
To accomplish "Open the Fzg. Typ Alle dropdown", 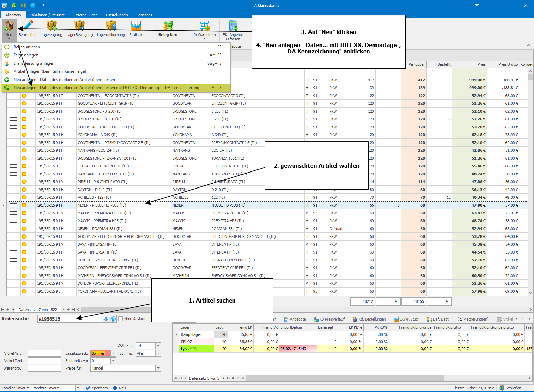I will [158, 353].
